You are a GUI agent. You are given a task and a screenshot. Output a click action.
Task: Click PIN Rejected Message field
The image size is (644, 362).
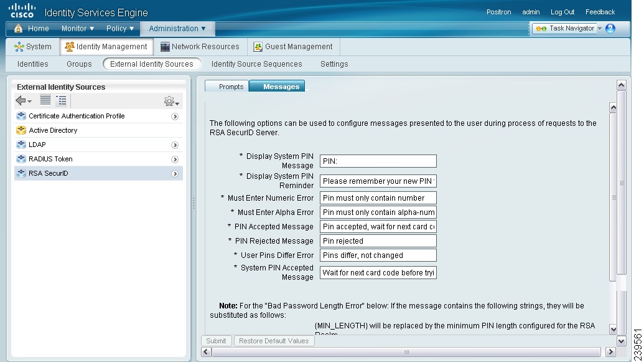378,241
